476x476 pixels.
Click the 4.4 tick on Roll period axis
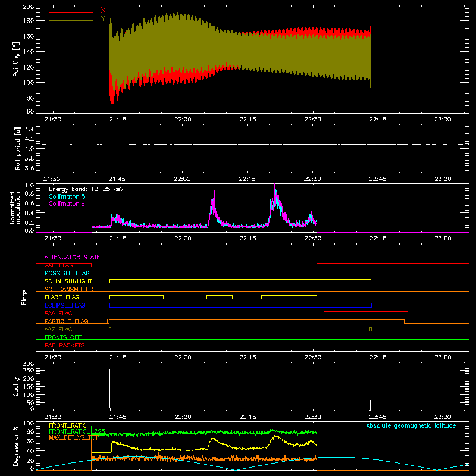click(29, 129)
